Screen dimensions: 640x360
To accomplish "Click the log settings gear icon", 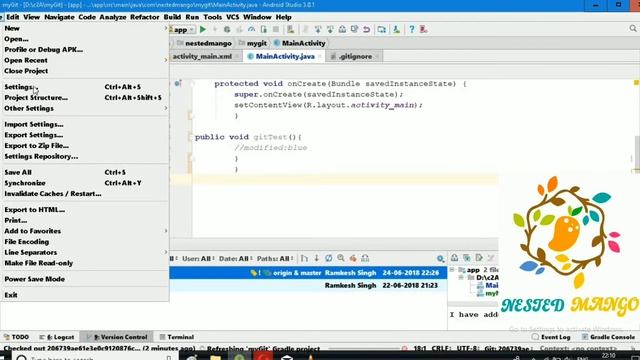I will pos(440,258).
